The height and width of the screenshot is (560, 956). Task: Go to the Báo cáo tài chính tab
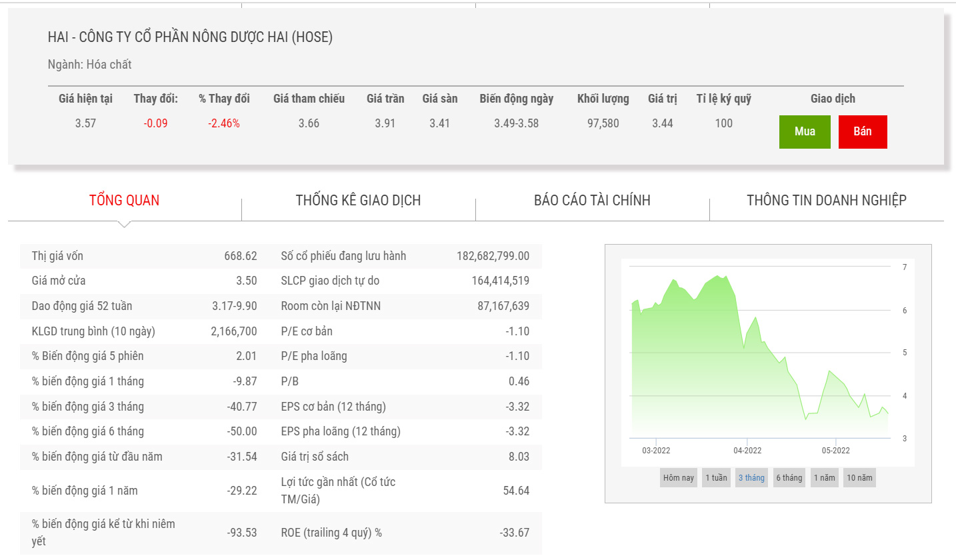tap(592, 201)
